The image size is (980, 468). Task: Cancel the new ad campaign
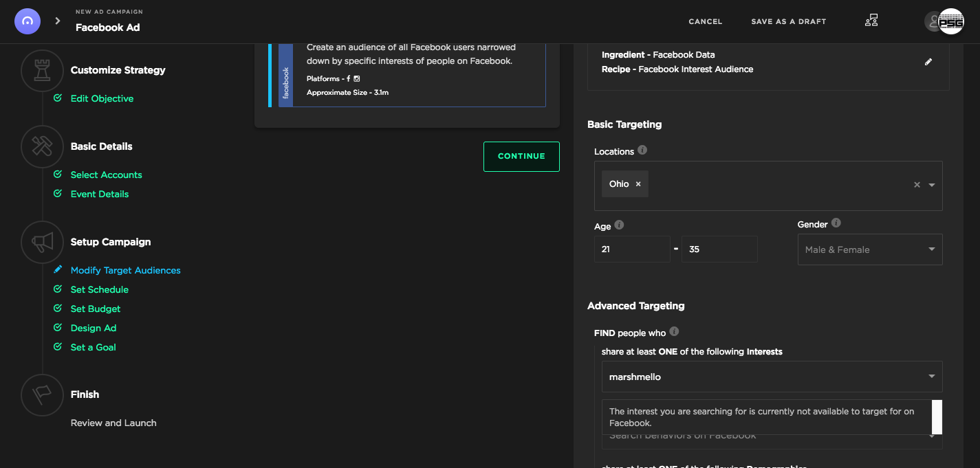tap(706, 21)
